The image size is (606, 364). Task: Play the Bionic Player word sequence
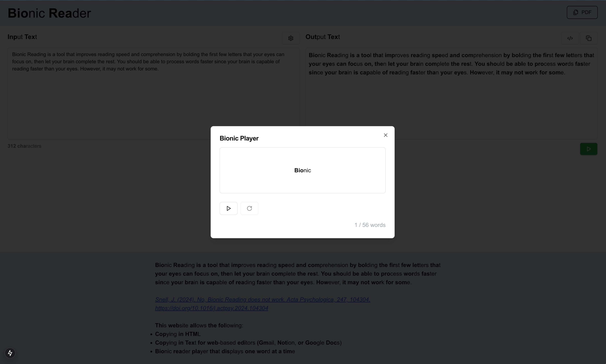(228, 208)
